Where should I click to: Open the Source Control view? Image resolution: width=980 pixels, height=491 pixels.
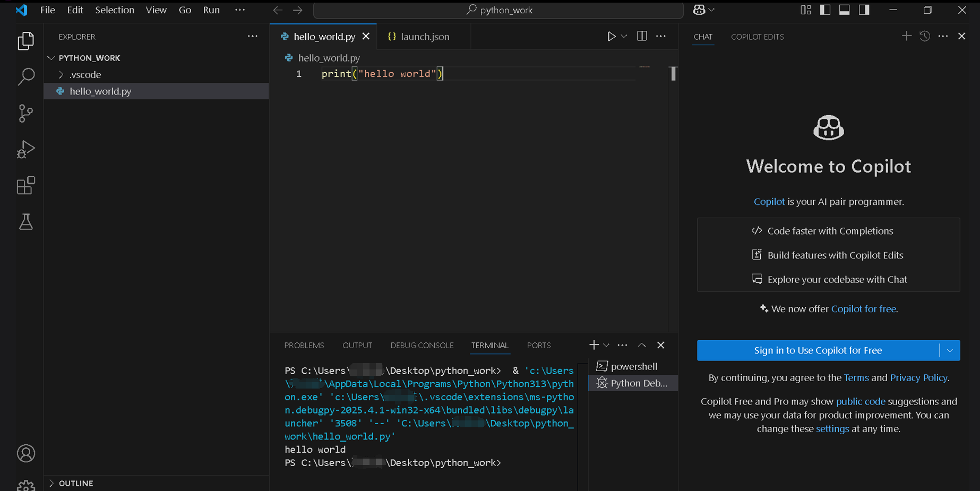point(25,113)
